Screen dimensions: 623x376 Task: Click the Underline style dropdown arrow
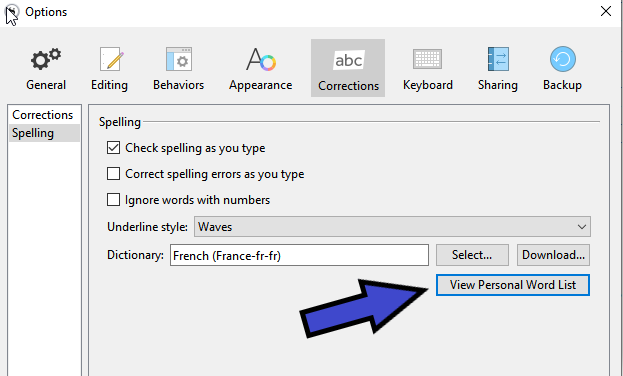(x=582, y=227)
